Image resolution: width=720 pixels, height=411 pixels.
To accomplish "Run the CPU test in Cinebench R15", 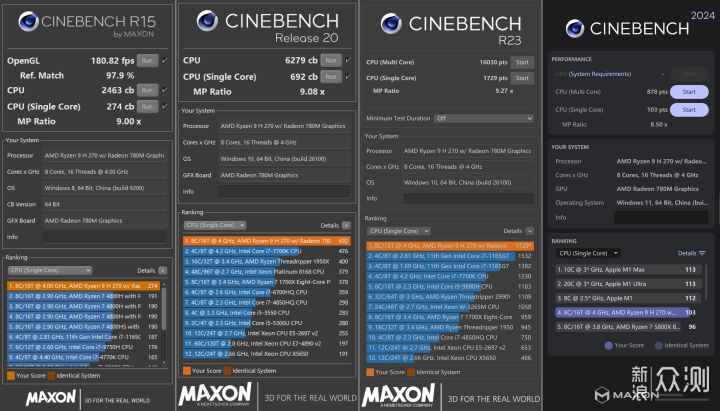I will [147, 90].
